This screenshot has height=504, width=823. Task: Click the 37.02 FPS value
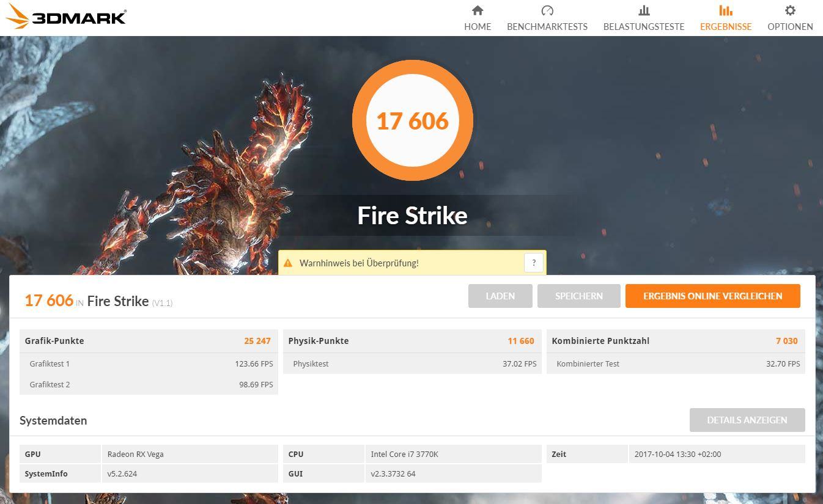pos(520,363)
